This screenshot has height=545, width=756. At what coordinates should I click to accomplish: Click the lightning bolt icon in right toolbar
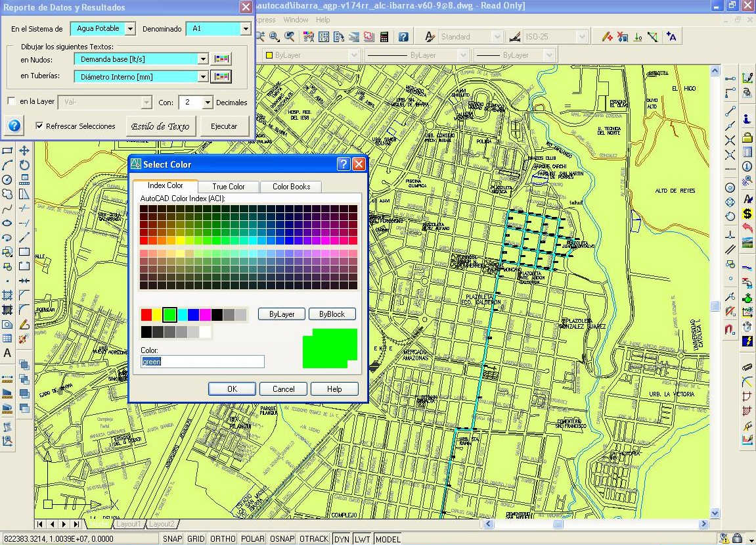[747, 341]
